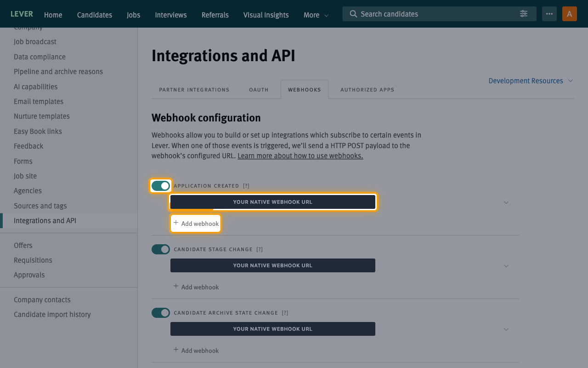The width and height of the screenshot is (588, 368).
Task: Open Requisitions in sidebar
Action: [33, 260]
